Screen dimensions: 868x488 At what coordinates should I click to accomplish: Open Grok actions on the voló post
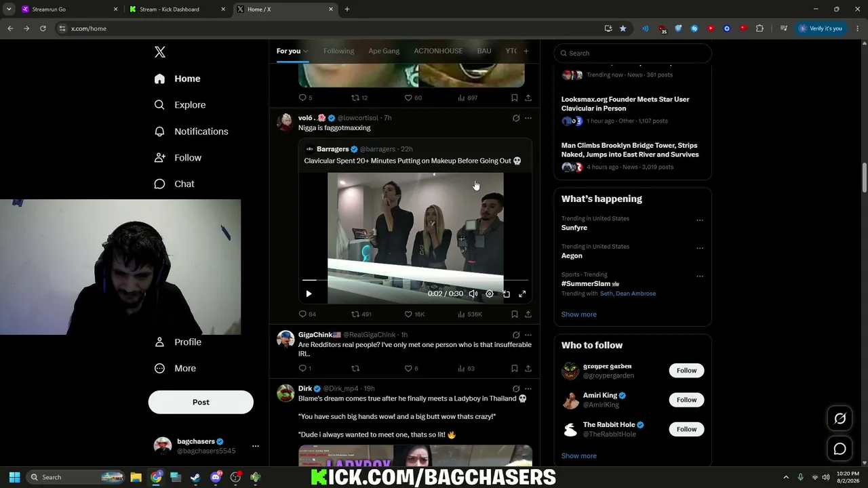tap(516, 118)
